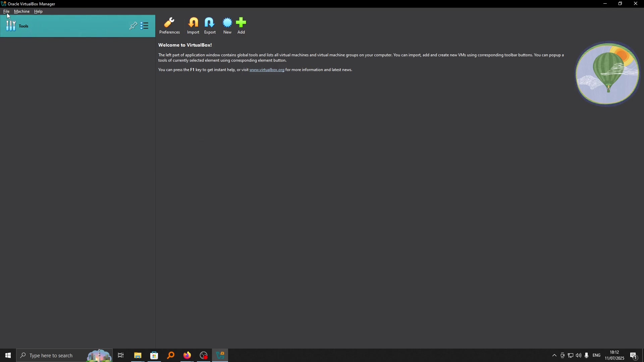
Task: Open the Help menu
Action: [39, 11]
